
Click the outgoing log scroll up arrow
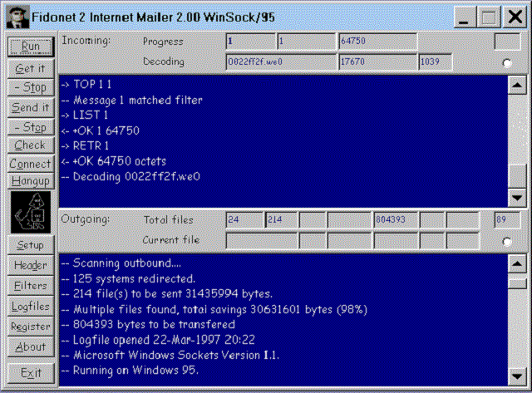[x=517, y=264]
